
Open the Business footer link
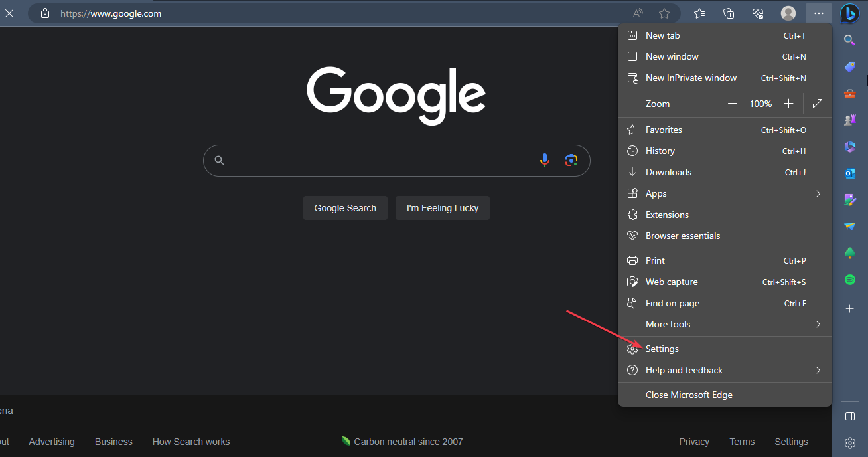click(113, 442)
